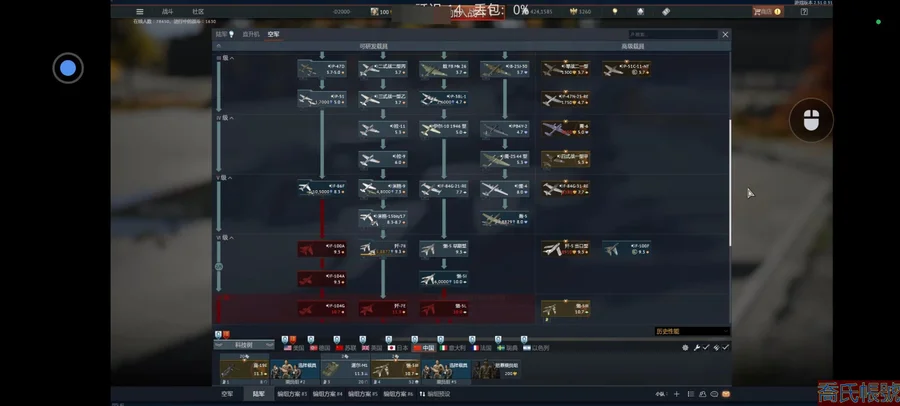Image resolution: width=900 pixels, height=406 pixels.
Task: Click the floating mouse overlay icon
Action: tap(811, 121)
